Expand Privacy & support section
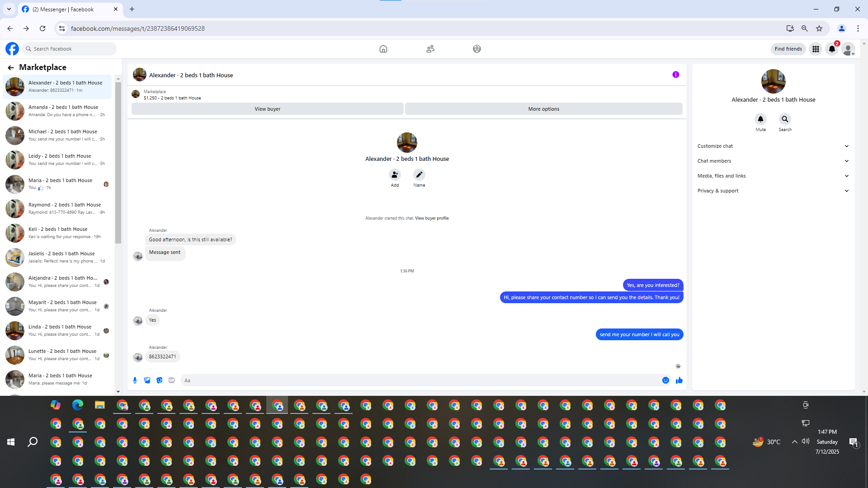This screenshot has height=488, width=868. coord(773,191)
